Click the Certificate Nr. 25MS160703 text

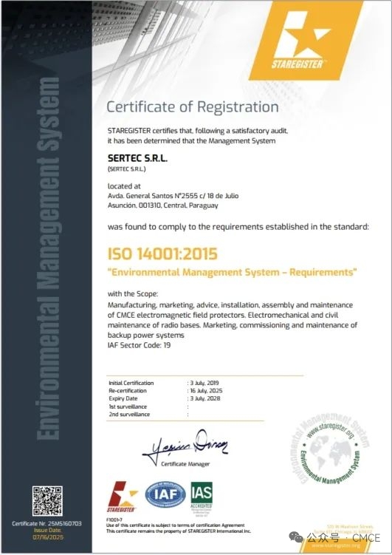pos(47,523)
